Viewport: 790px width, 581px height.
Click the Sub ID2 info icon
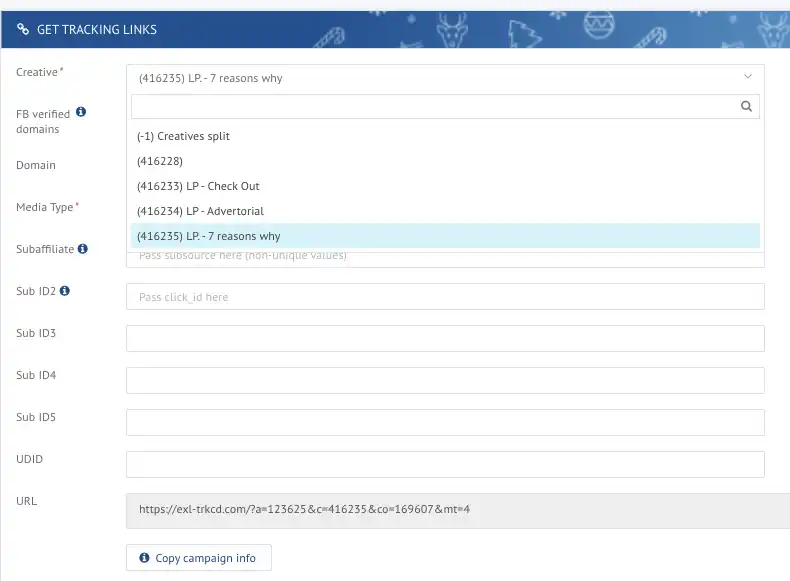[x=64, y=291]
